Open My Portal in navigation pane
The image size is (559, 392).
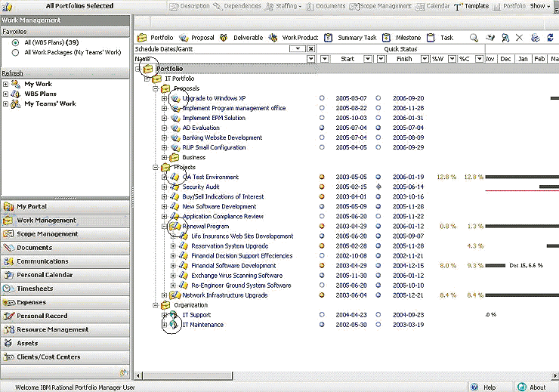click(x=65, y=207)
